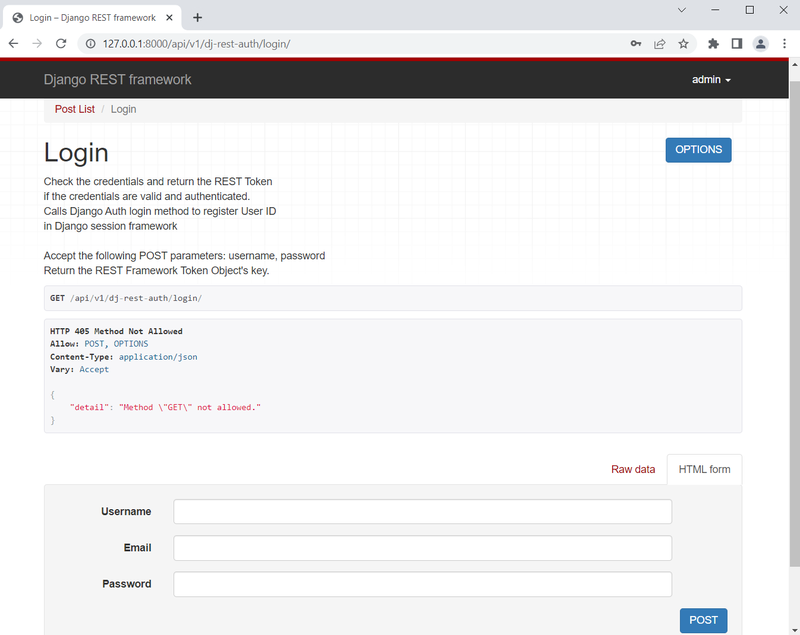Click the Login breadcrumb text

click(x=123, y=109)
